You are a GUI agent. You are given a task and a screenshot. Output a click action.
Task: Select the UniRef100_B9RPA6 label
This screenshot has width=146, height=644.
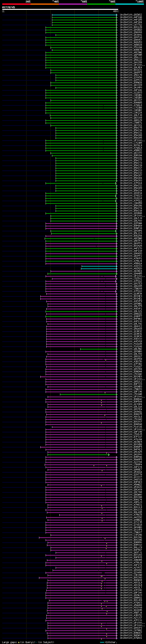click(x=131, y=457)
